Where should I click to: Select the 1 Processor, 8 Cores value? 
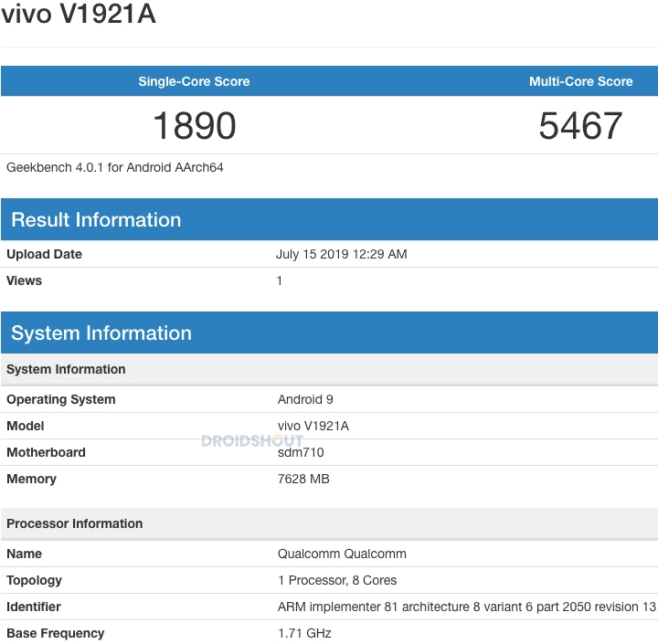pyautogui.click(x=337, y=580)
